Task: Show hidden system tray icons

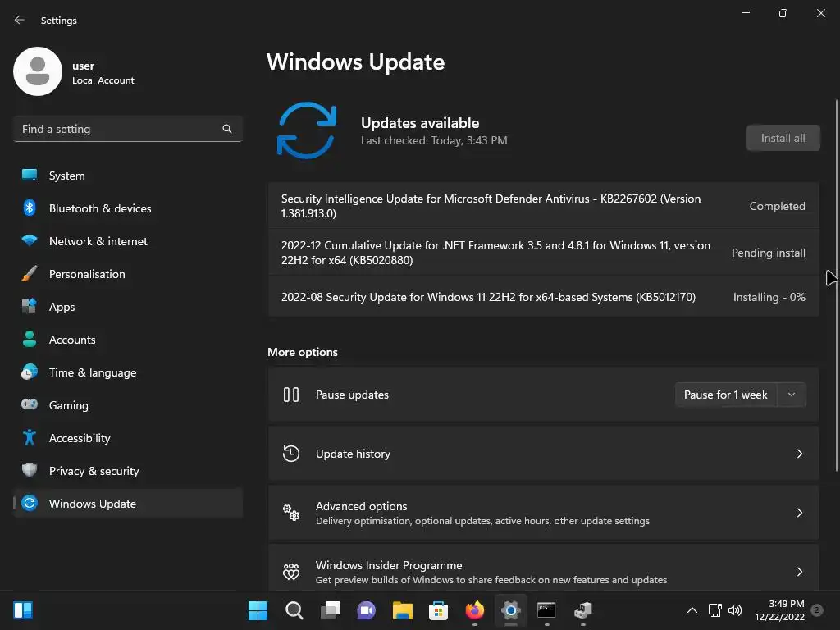Action: coord(692,610)
